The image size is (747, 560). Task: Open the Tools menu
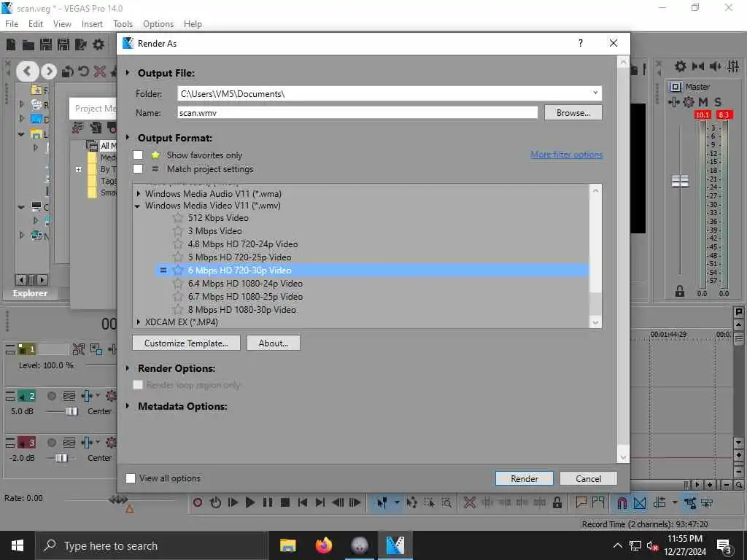tap(123, 24)
